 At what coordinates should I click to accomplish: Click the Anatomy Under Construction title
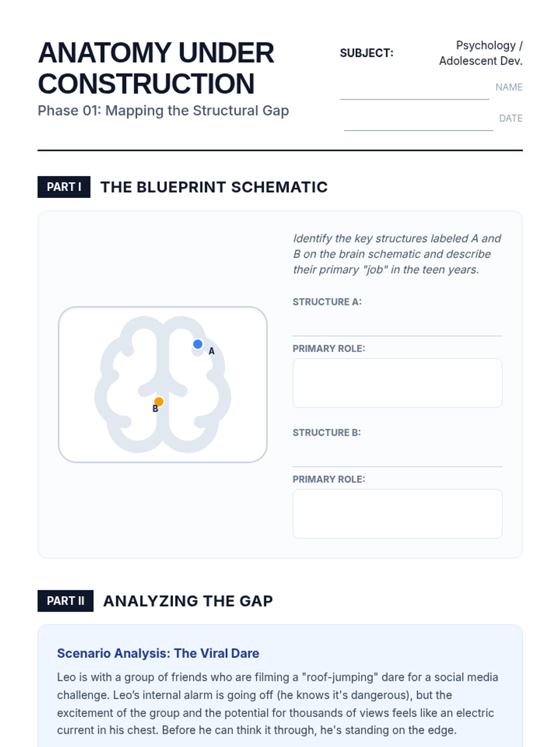(x=156, y=68)
